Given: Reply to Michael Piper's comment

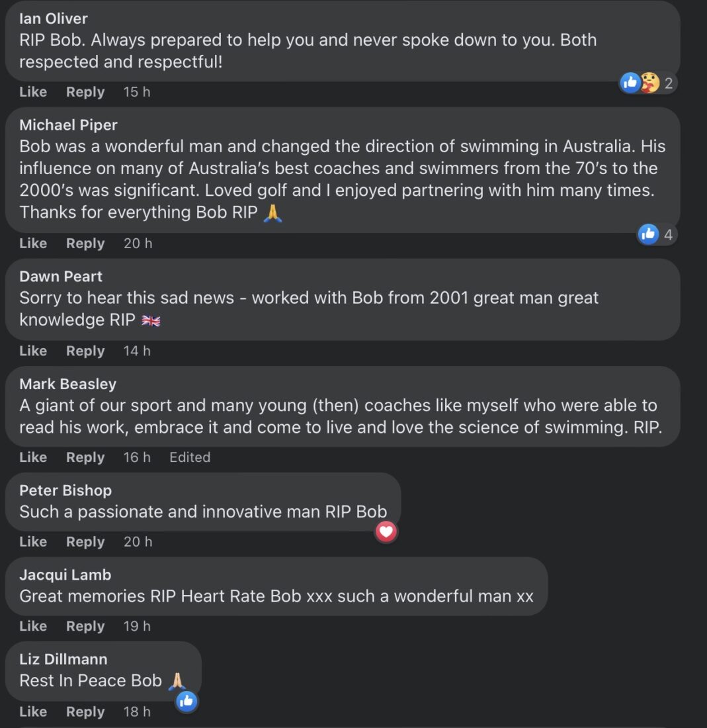Looking at the screenshot, I should coord(85,244).
